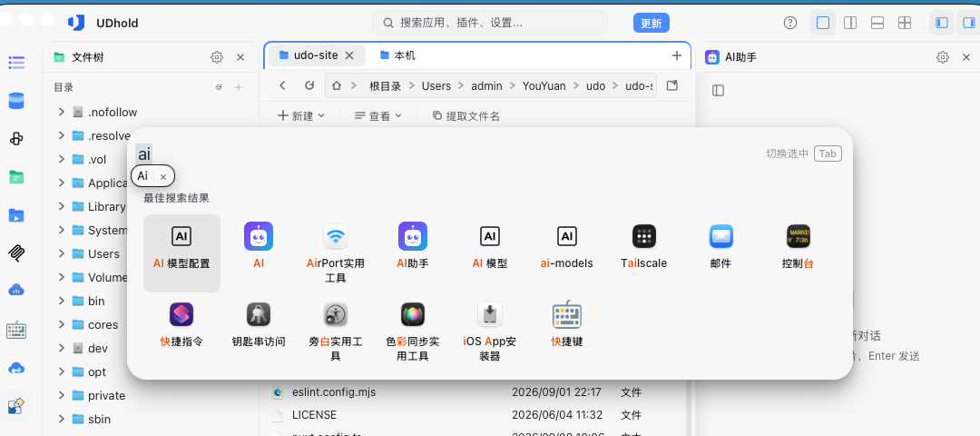Open the 新建 dropdown
The height and width of the screenshot is (436, 980).
(x=301, y=115)
